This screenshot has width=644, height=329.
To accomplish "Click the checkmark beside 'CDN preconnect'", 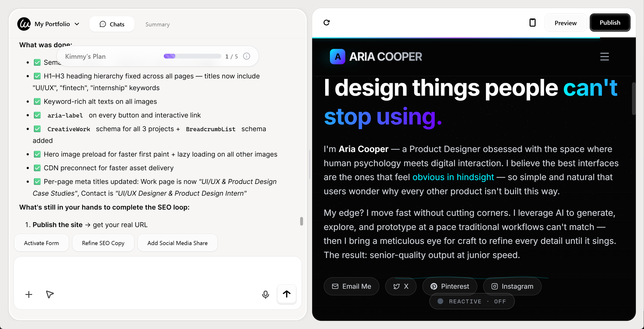I will 37,168.
